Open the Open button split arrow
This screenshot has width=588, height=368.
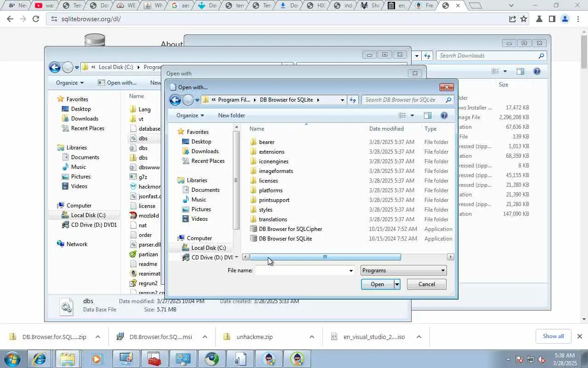coord(397,284)
